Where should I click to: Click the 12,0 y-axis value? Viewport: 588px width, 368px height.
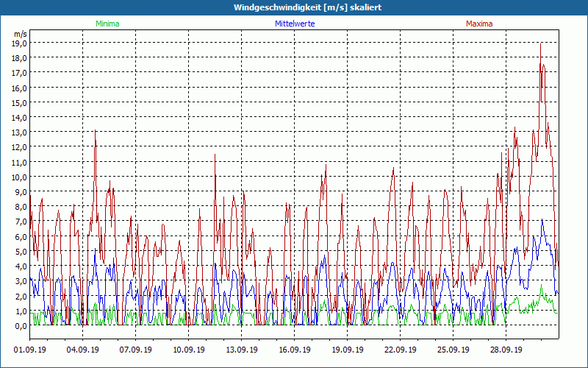21,146
